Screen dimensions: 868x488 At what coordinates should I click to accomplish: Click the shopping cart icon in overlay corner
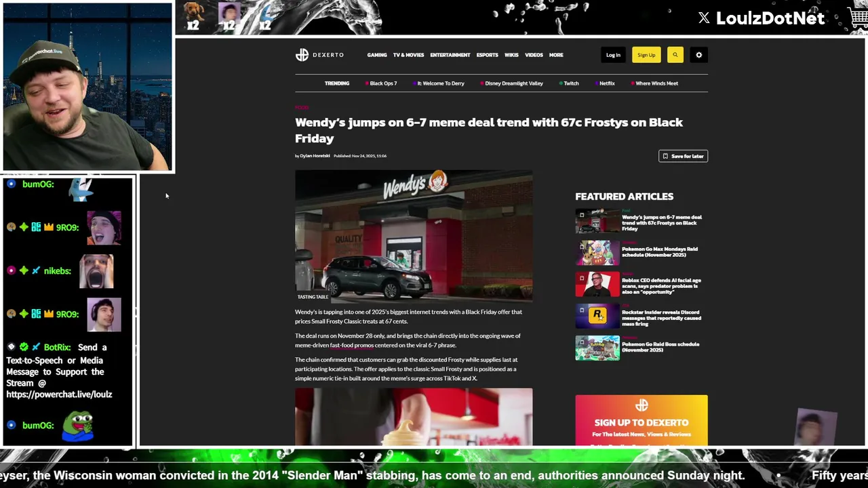tap(859, 18)
